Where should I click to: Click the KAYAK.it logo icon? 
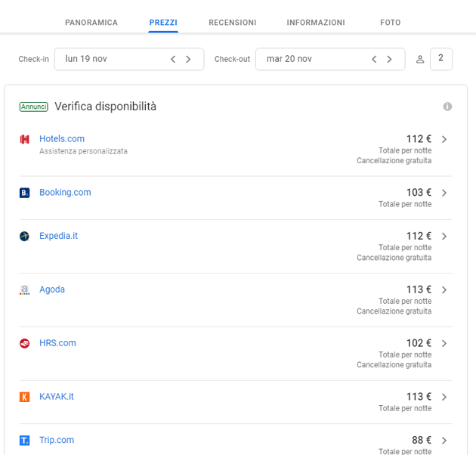pyautogui.click(x=25, y=397)
